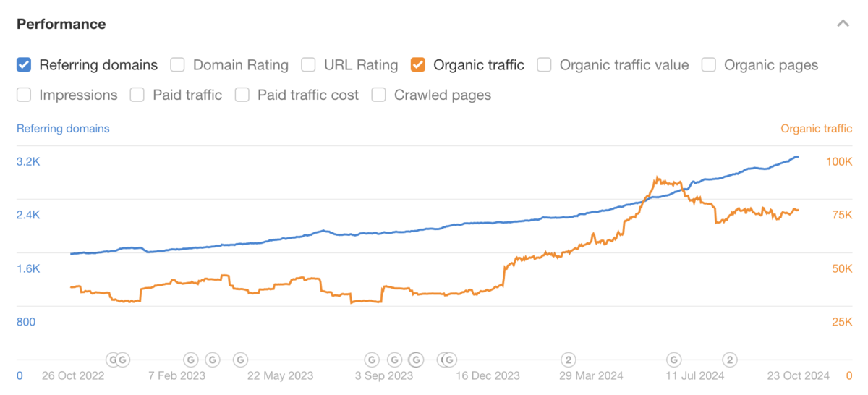Click the Google update marker near 7 Feb 2023
868x395 pixels.
(x=190, y=359)
